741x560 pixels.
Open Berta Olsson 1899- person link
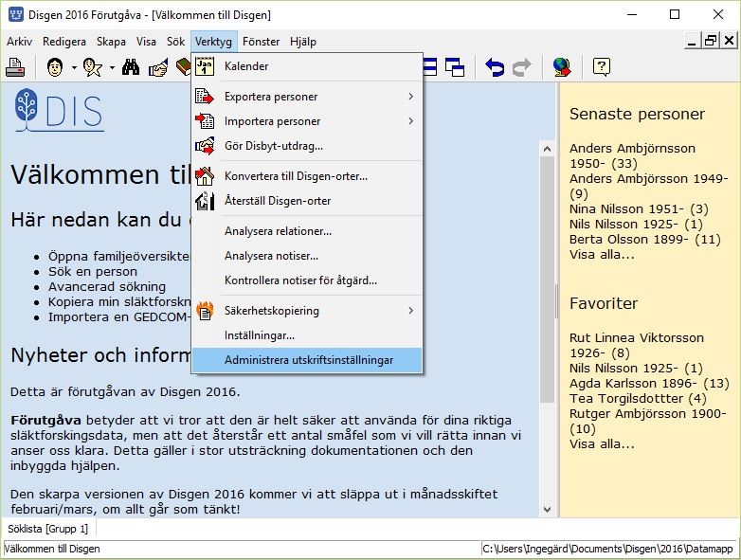[x=644, y=239]
